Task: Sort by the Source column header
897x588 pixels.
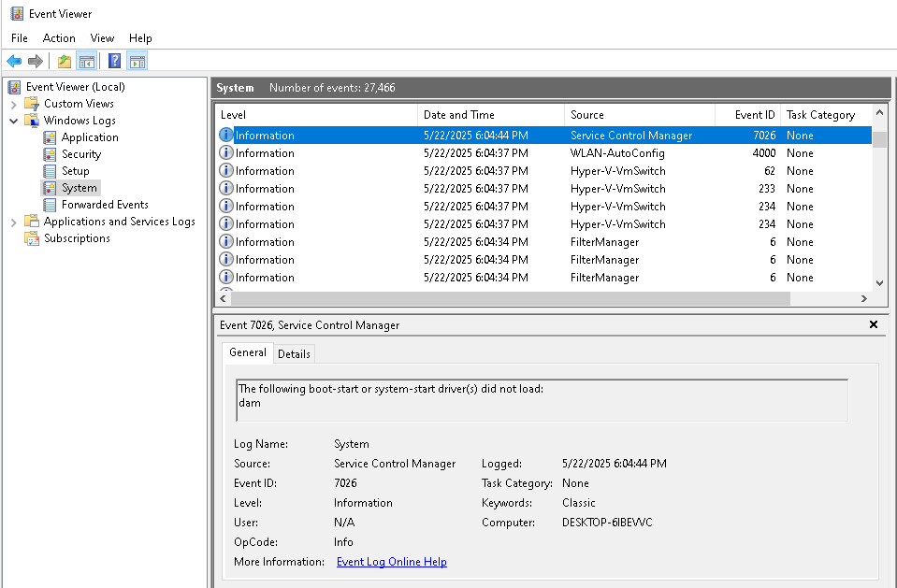Action: (x=640, y=114)
